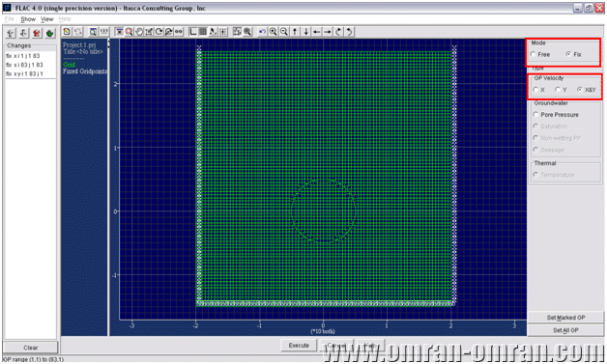Open the Show menu
Image resolution: width=607 pixels, height=364 pixels.
pyautogui.click(x=28, y=19)
